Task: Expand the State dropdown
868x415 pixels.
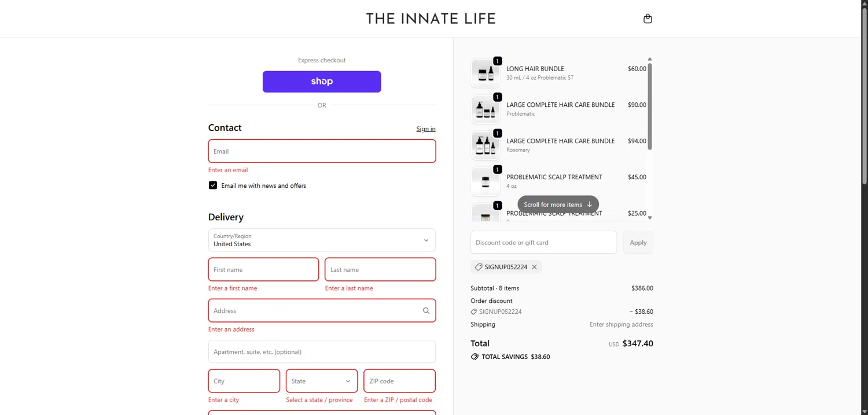Action: [322, 381]
